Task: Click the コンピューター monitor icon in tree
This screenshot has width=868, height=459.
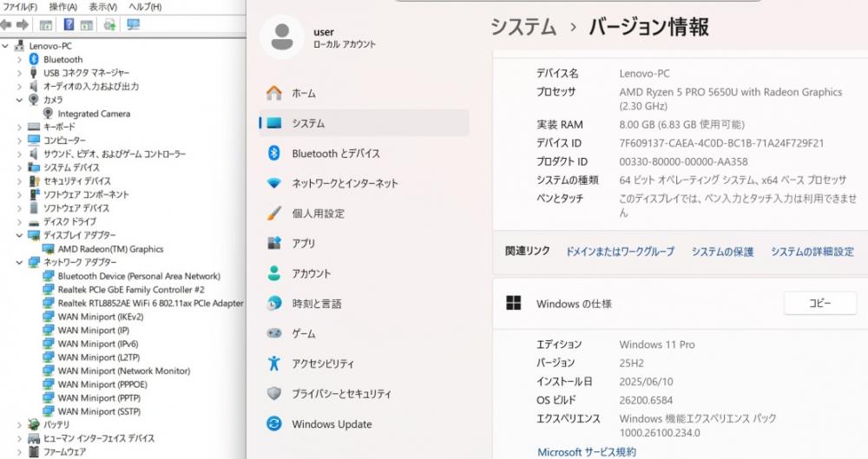Action: click(x=34, y=140)
